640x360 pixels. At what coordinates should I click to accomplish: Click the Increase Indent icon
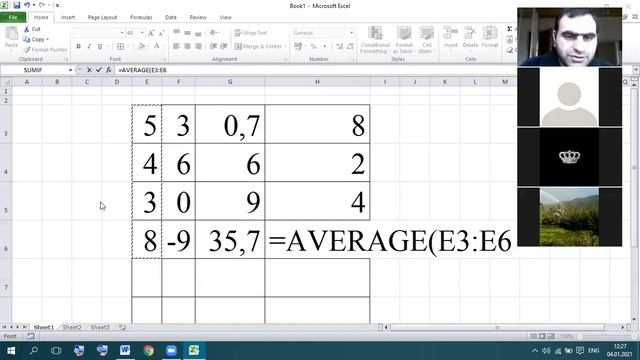click(224, 47)
